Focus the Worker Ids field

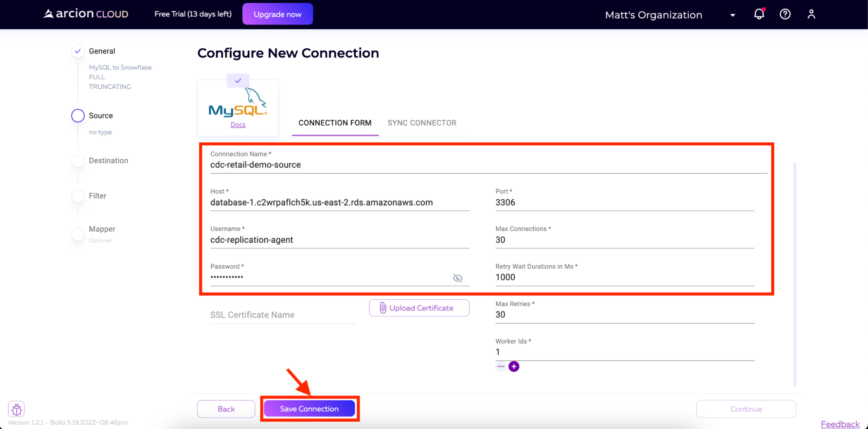[x=625, y=352]
